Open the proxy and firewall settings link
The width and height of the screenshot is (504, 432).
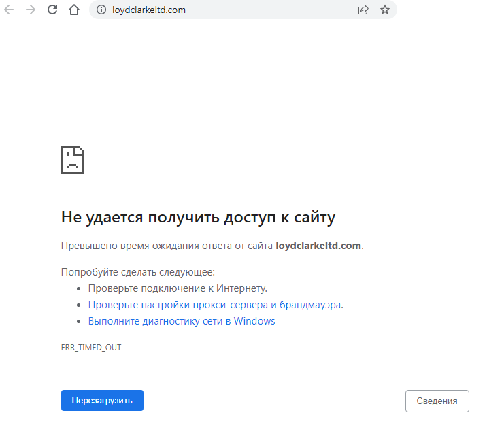(214, 305)
